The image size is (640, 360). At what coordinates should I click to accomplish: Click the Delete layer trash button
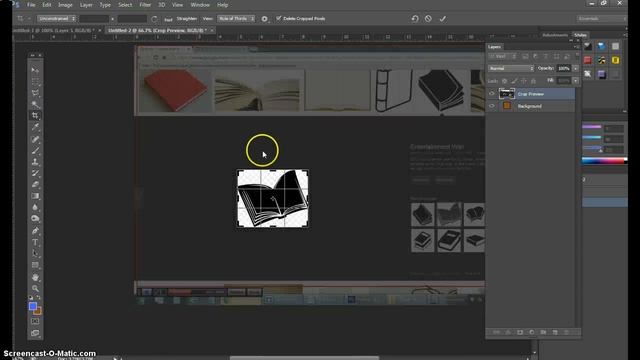566,332
